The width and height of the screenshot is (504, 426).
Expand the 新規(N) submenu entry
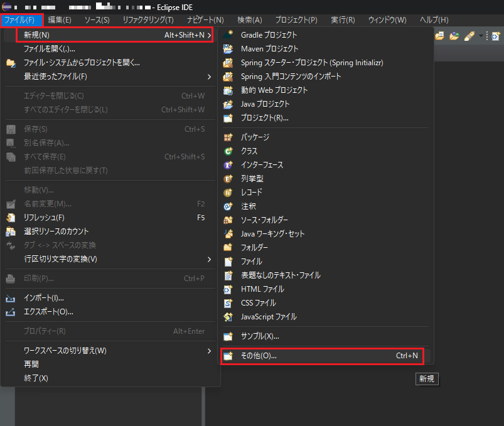tap(115, 35)
